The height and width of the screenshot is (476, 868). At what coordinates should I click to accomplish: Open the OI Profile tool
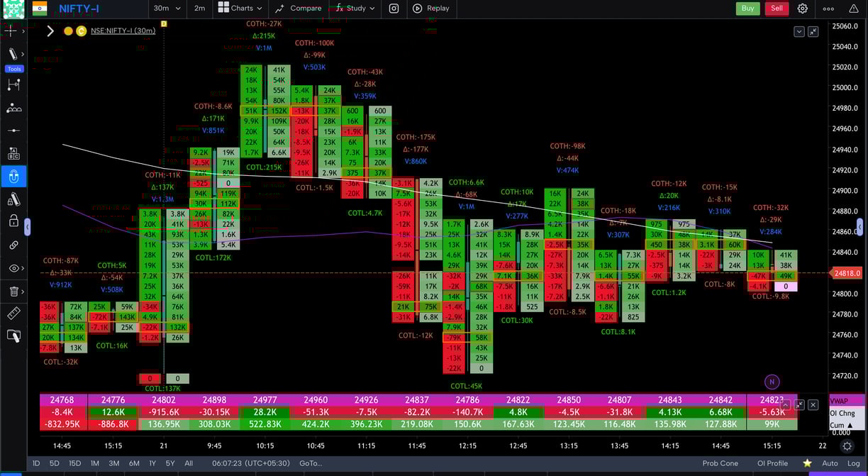click(x=772, y=463)
